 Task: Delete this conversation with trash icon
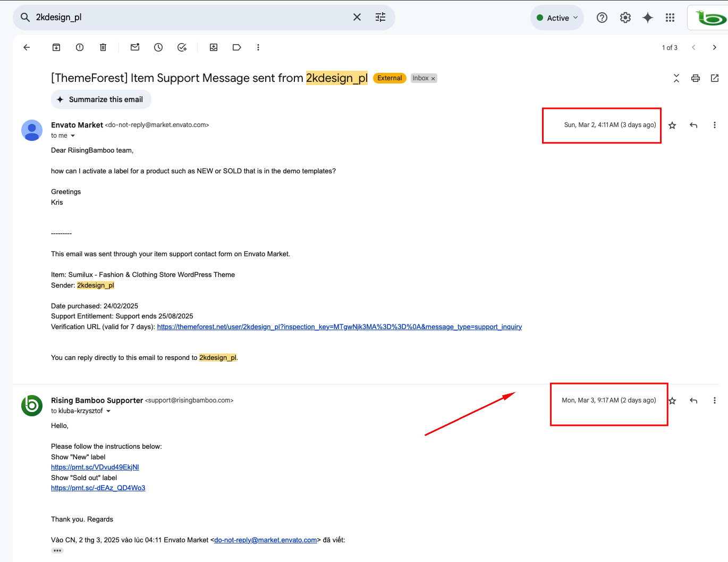[103, 47]
